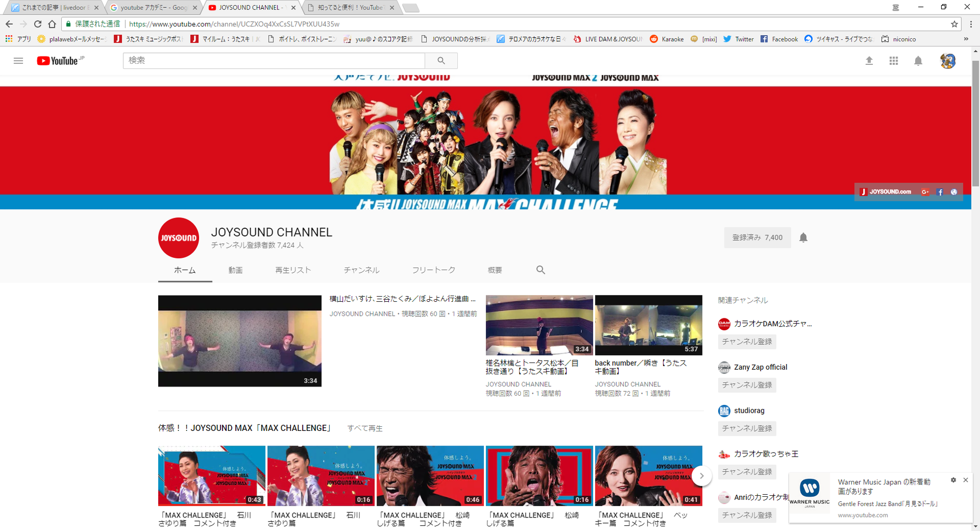This screenshot has width=980, height=531.
Task: Play the featured 3:34 video thumbnail
Action: pos(240,341)
